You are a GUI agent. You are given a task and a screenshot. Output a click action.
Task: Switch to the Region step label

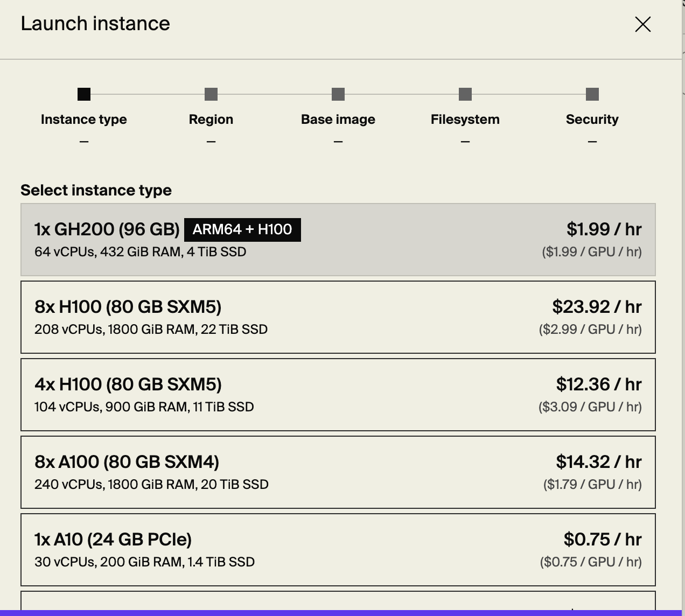click(x=211, y=120)
